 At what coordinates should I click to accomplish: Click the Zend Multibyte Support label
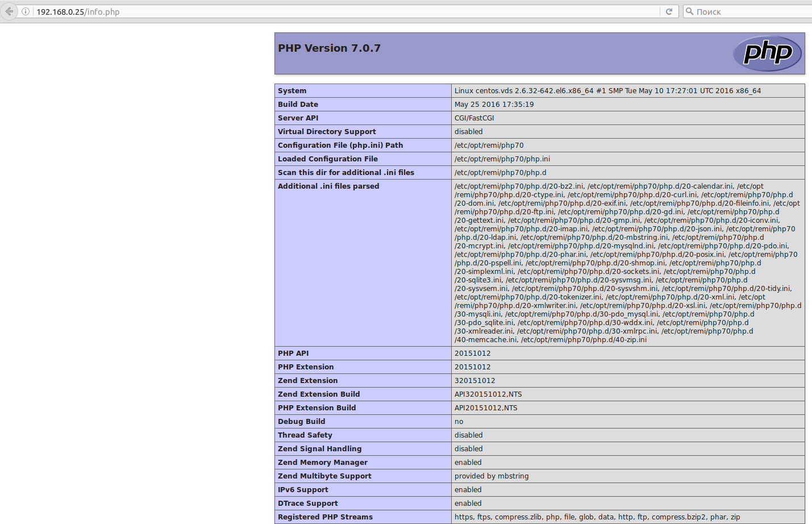pyautogui.click(x=324, y=476)
